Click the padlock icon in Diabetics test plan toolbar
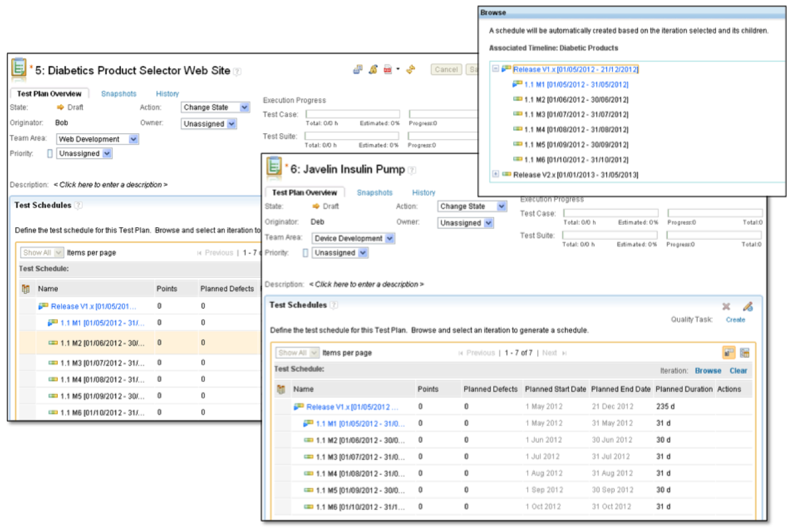Image resolution: width=790 pixels, height=532 pixels. [373, 69]
